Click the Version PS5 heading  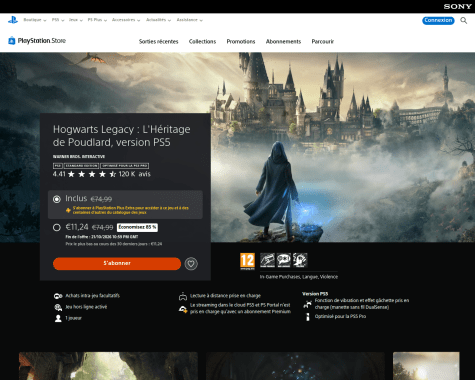pyautogui.click(x=315, y=294)
